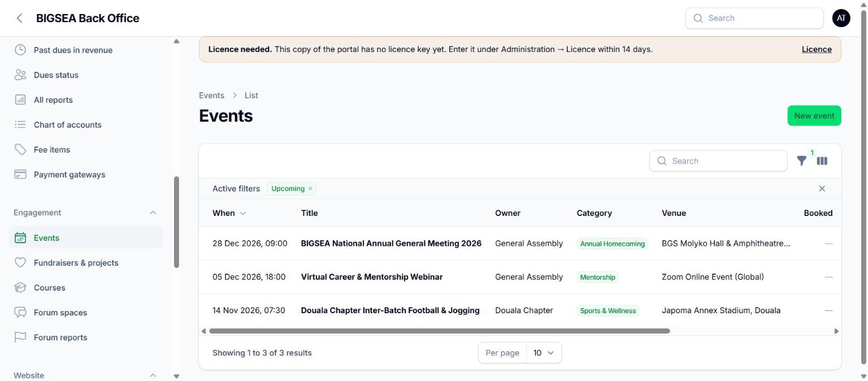The height and width of the screenshot is (381, 868).
Task: Click the Past dues in revenue clock icon
Action: pyautogui.click(x=20, y=50)
